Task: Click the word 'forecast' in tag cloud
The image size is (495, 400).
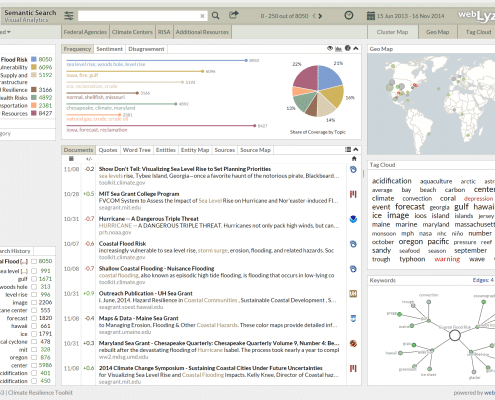Action: pos(410,207)
